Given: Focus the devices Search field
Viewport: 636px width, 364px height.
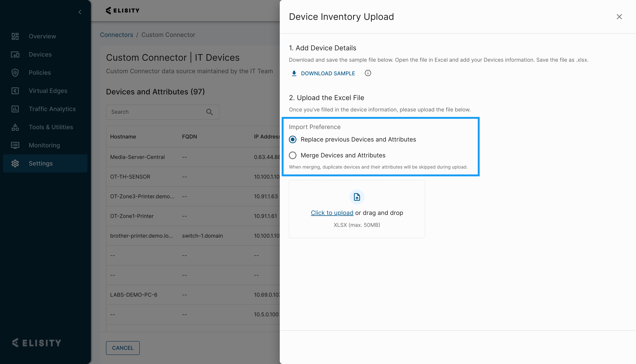Looking at the screenshot, I should 163,112.
